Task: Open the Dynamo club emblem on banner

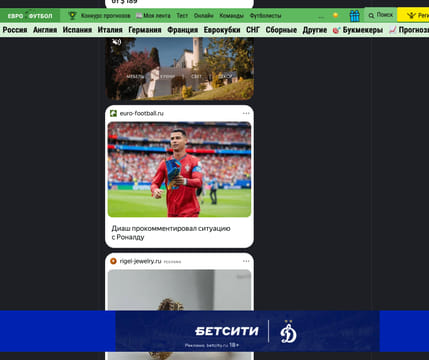Action: (x=288, y=332)
